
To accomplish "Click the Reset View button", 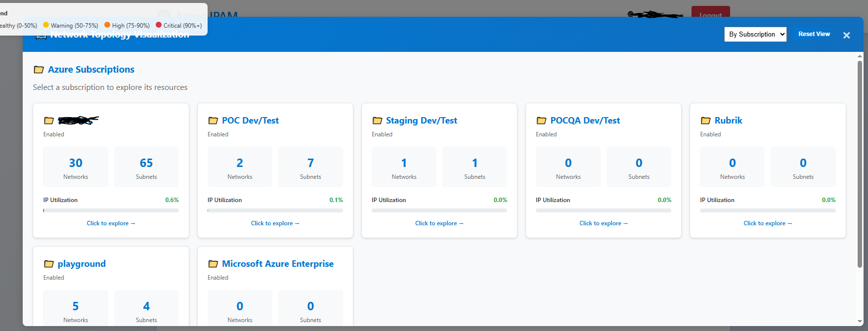I will 814,34.
